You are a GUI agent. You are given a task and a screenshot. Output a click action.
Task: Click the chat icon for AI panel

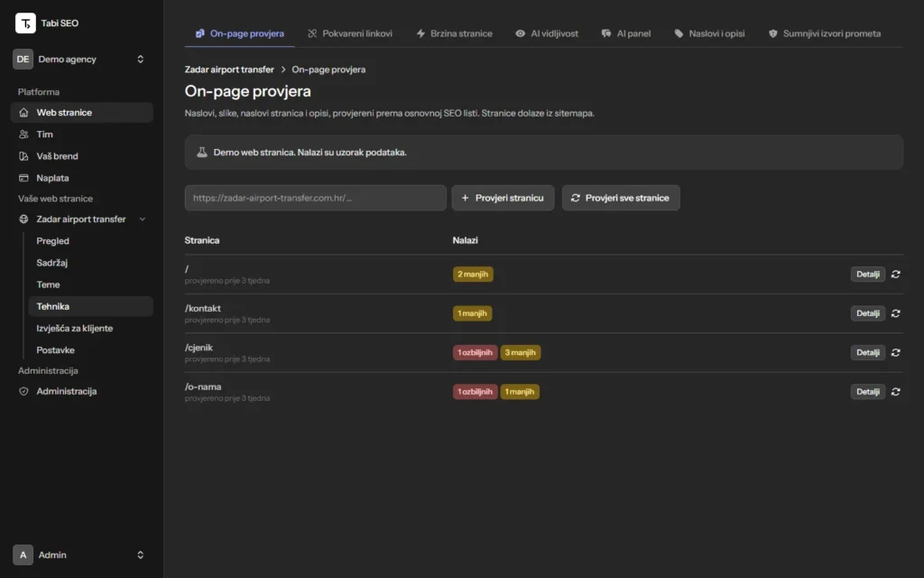point(606,33)
